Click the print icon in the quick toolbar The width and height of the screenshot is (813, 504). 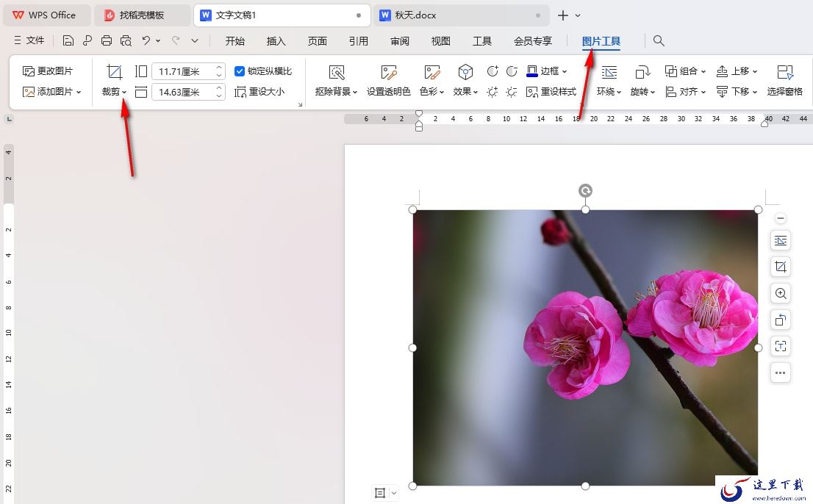coord(107,40)
